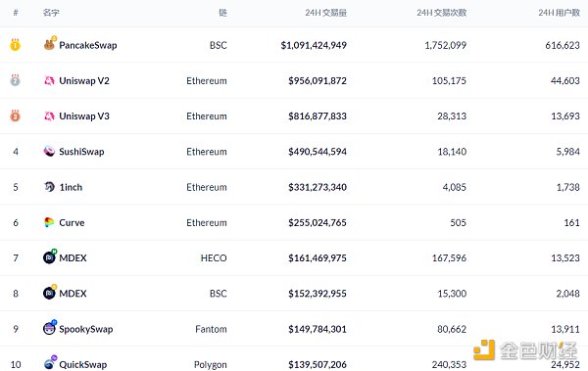Sort by the 24H交易次数 column header
The width and height of the screenshot is (588, 371).
(441, 13)
